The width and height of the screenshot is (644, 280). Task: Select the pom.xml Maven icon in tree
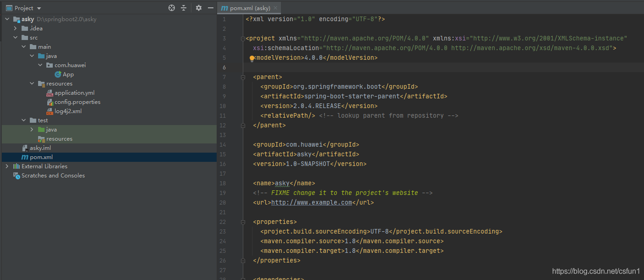25,157
